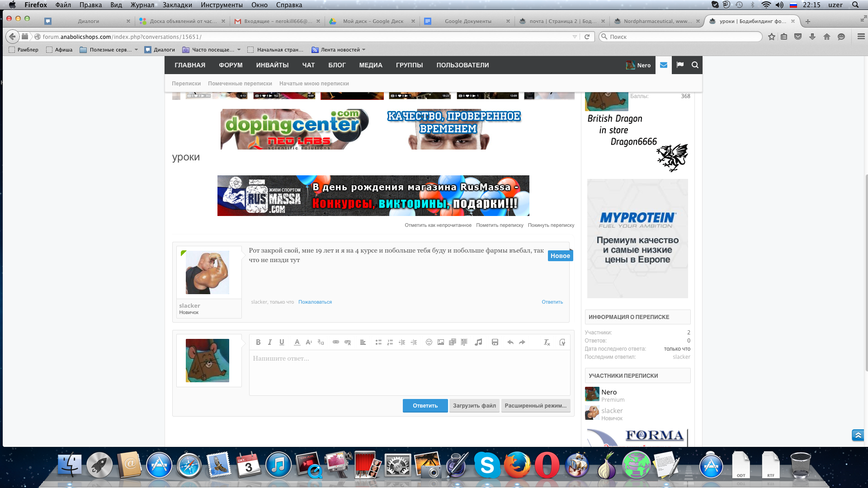Viewport: 868px width, 488px height.
Task: Open the text color dropdown
Action: pos(297,342)
